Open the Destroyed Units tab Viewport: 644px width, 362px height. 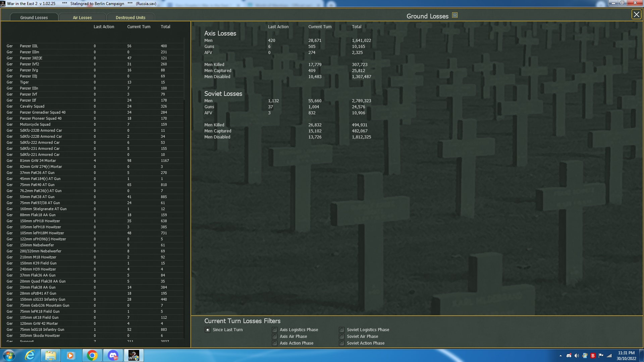click(130, 17)
